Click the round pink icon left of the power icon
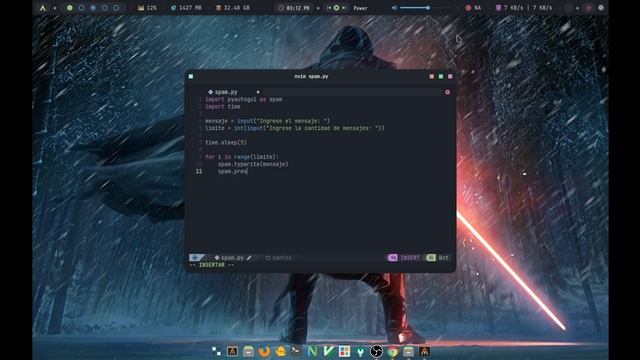Screen dimensions: 640x360 pyautogui.click(x=589, y=8)
